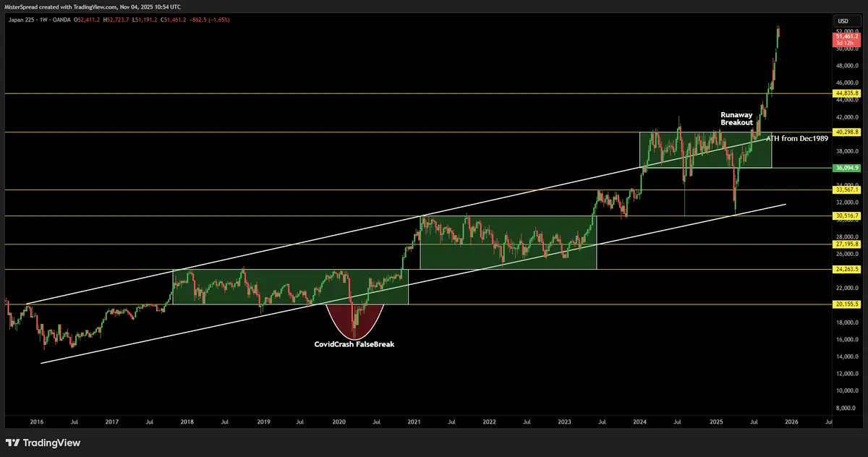Click the 2025 label on time axis
This screenshot has width=868, height=457.
[x=717, y=421]
